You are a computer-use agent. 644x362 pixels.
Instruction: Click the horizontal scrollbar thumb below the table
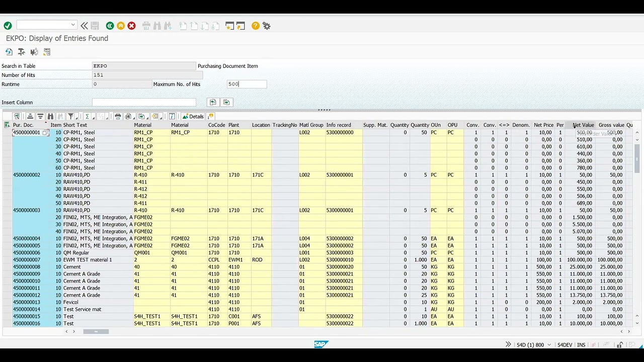pos(96,331)
